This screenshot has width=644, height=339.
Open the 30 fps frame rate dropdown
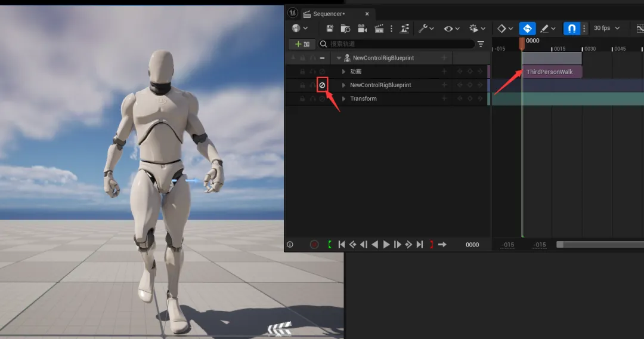click(x=606, y=28)
